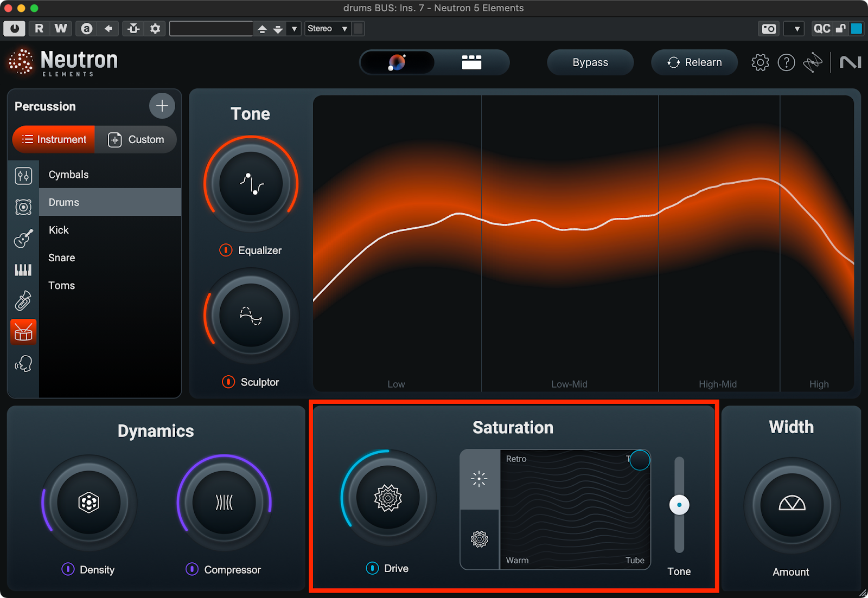
Task: Click the Relearn button
Action: (694, 62)
